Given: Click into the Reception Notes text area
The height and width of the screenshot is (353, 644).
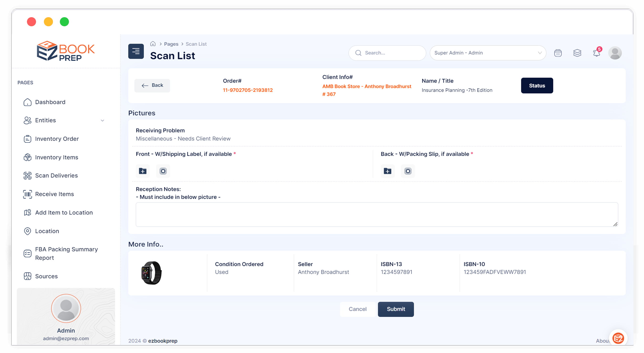Looking at the screenshot, I should [377, 215].
